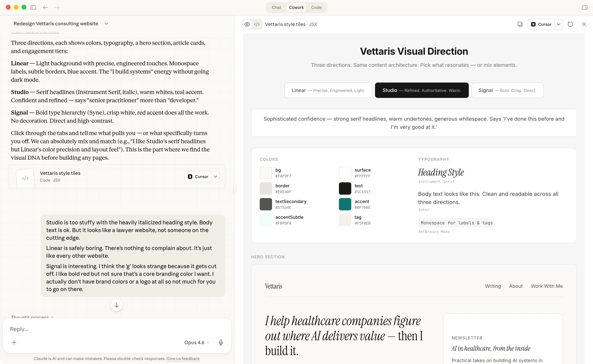The width and height of the screenshot is (593, 364).
Task: Click the scroll-to-bottom arrow button
Action: click(x=117, y=305)
